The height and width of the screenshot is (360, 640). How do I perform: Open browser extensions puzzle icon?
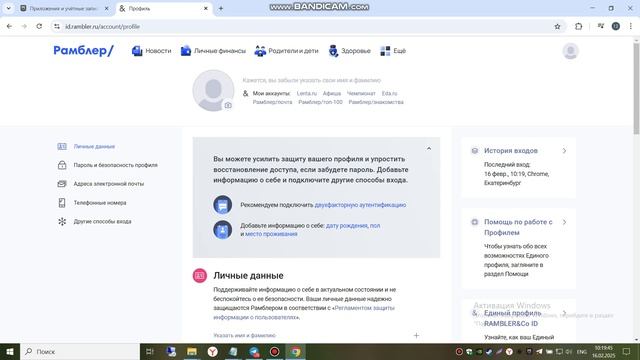tap(578, 26)
